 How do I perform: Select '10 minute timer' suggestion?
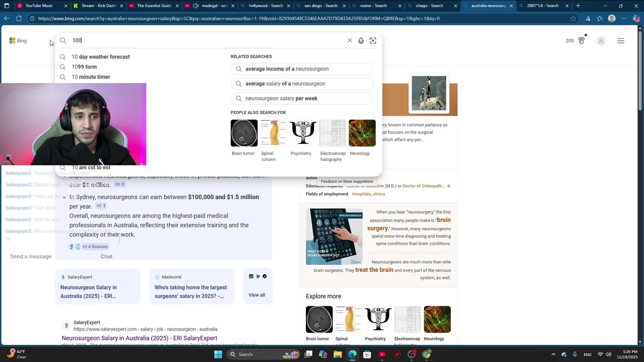(91, 77)
